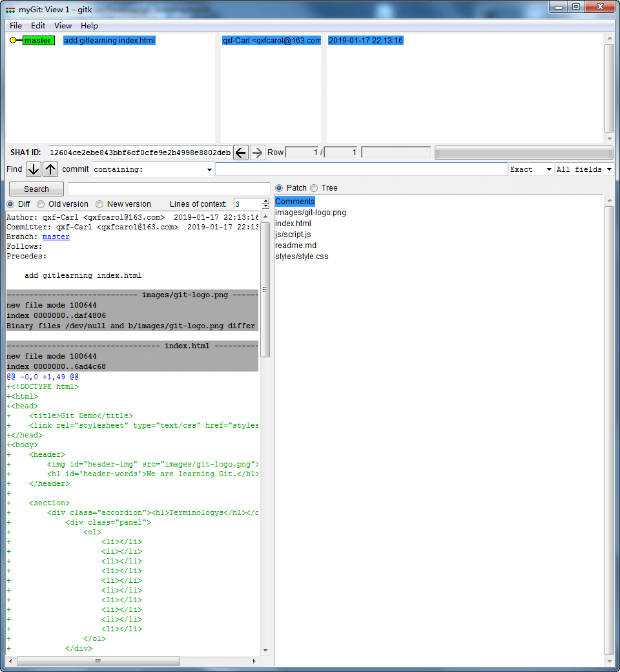The image size is (620, 672).
Task: Click the diff pane scroll left arrow
Action: point(11,661)
